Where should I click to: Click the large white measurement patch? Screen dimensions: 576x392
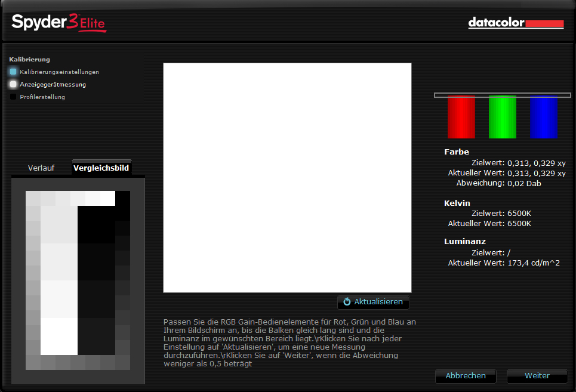[x=287, y=178]
